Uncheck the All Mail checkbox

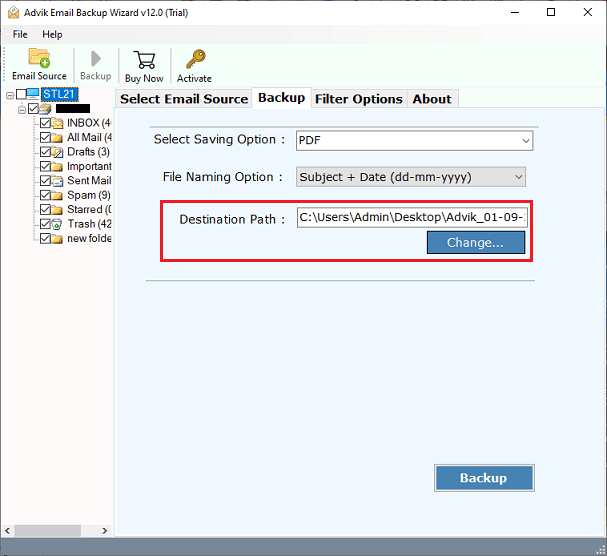pyautogui.click(x=45, y=137)
